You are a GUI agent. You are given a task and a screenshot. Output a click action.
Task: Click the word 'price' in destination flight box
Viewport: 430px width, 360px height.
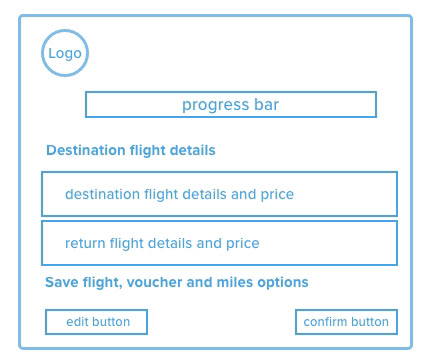tap(277, 195)
